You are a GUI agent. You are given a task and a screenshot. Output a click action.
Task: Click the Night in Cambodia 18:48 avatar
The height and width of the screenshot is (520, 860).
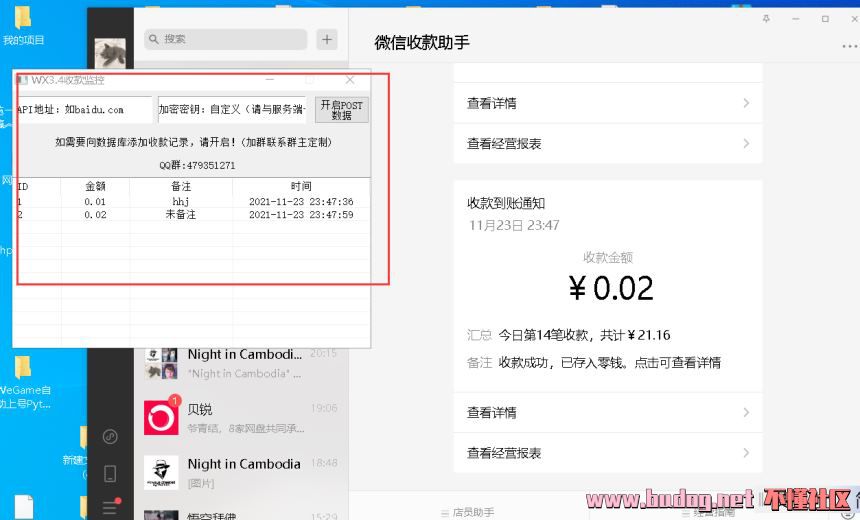(161, 473)
